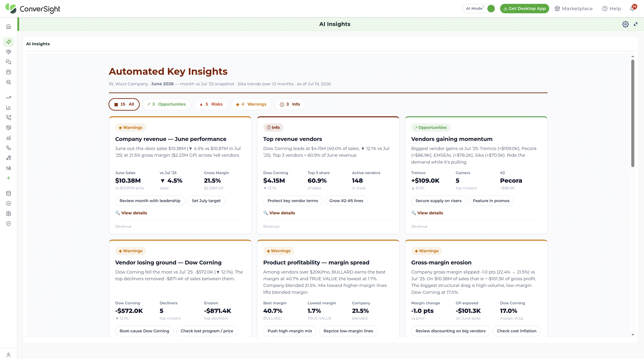Open the Home sidebar icon
This screenshot has width=644, height=362.
9,26
